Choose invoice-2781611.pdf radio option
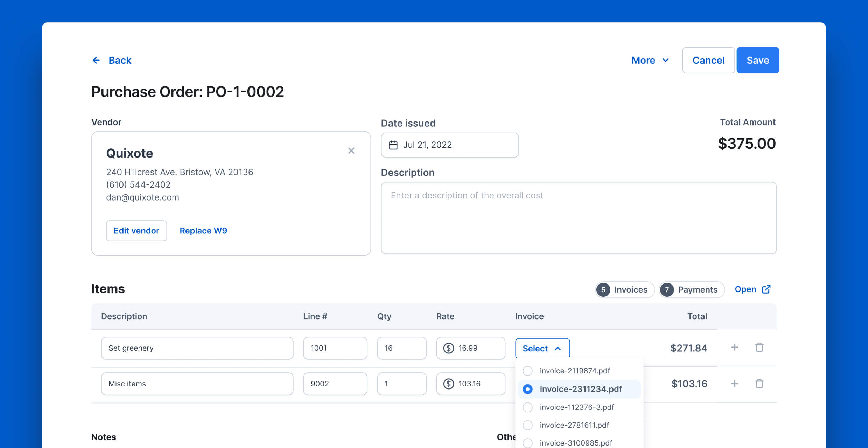Screen dimensions: 868x448 tap(527, 425)
